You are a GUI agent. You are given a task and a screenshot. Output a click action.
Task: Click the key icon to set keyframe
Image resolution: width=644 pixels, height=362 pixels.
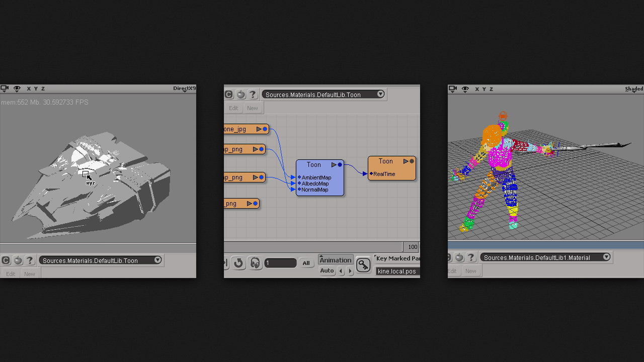coord(363,265)
